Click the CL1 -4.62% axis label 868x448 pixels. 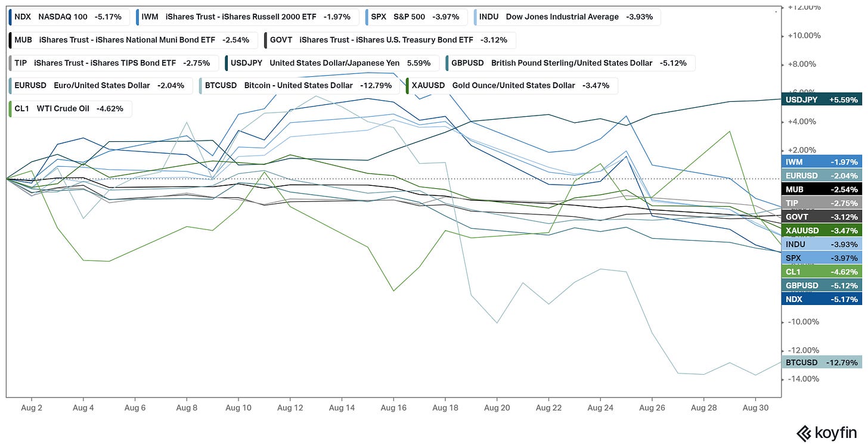click(821, 272)
